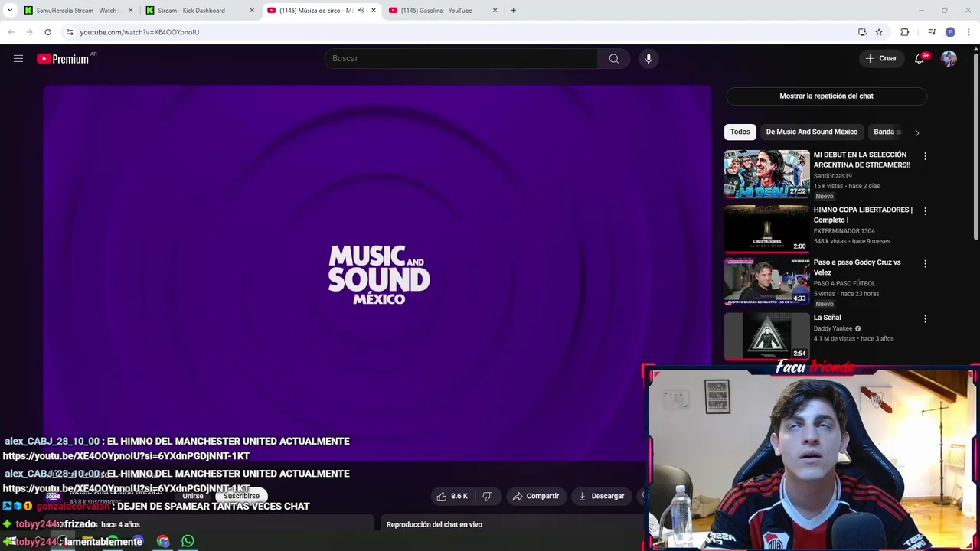Select the Todos filter chip
Viewport: 980px width, 551px height.
740,132
